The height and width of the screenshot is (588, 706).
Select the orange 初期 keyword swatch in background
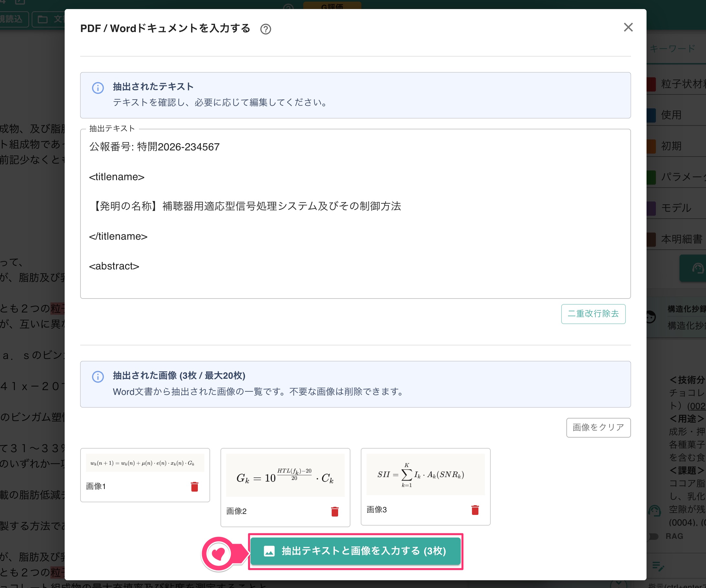click(x=651, y=146)
